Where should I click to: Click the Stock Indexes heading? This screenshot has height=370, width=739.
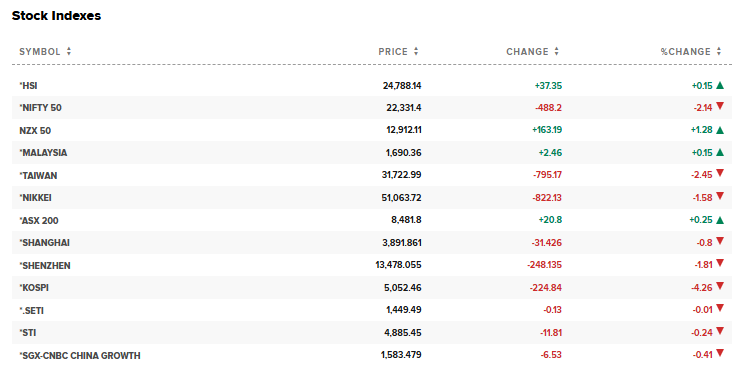point(56,16)
